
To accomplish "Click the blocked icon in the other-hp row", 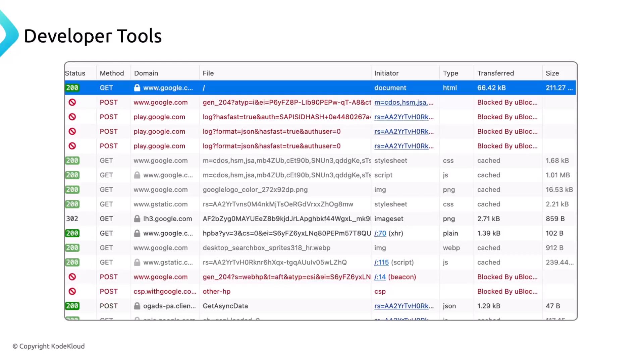I will [72, 291].
